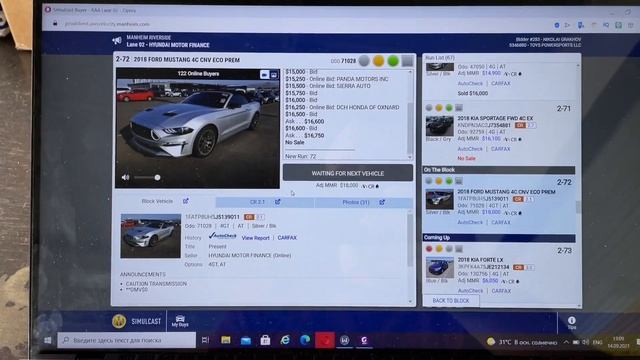
Task: Click the Back To Block button
Action: (x=451, y=301)
